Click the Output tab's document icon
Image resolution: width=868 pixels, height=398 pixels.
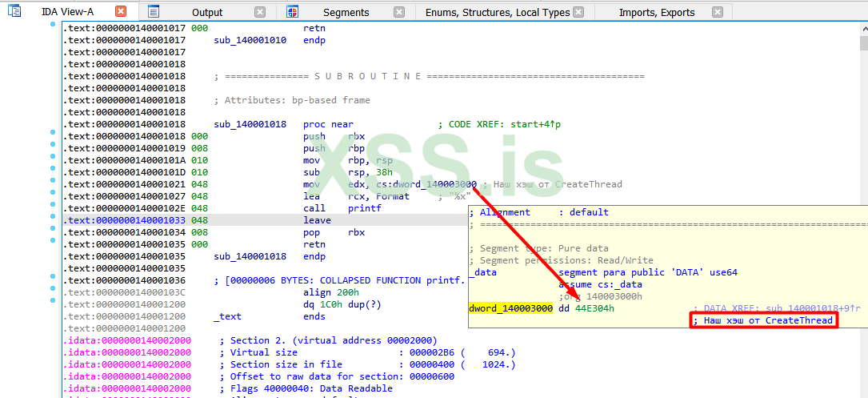[154, 11]
